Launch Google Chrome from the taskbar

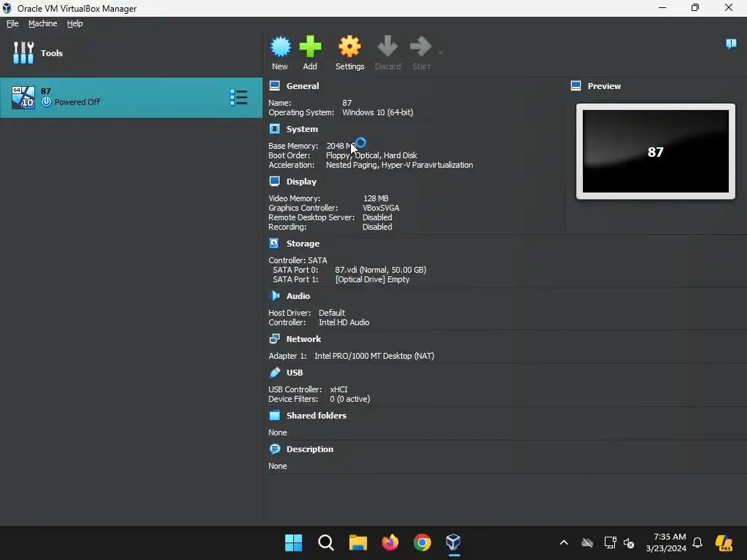(422, 542)
